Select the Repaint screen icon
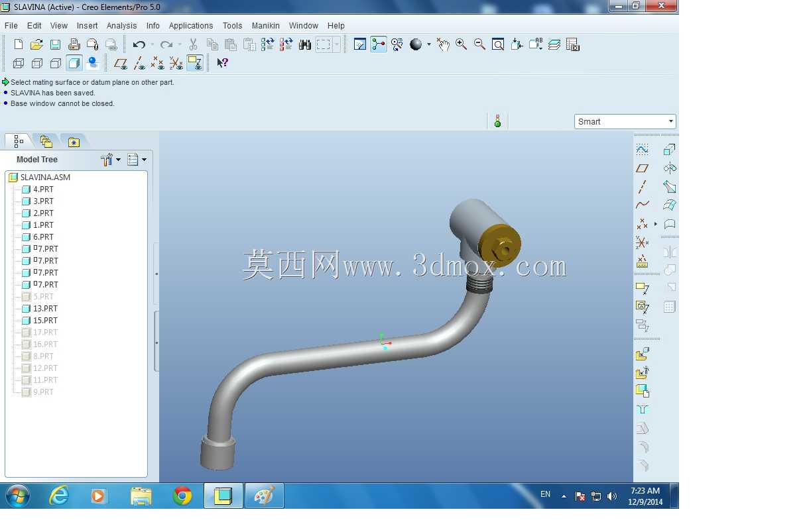The width and height of the screenshot is (809, 532). (360, 44)
